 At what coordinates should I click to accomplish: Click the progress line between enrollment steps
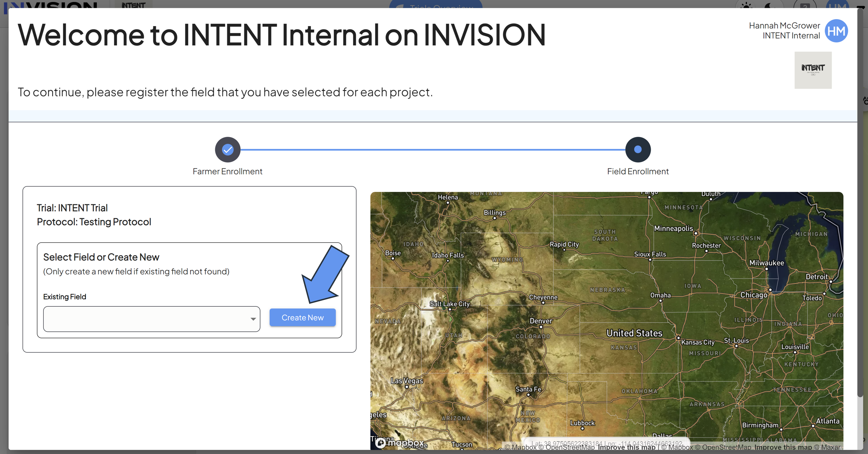coord(433,149)
